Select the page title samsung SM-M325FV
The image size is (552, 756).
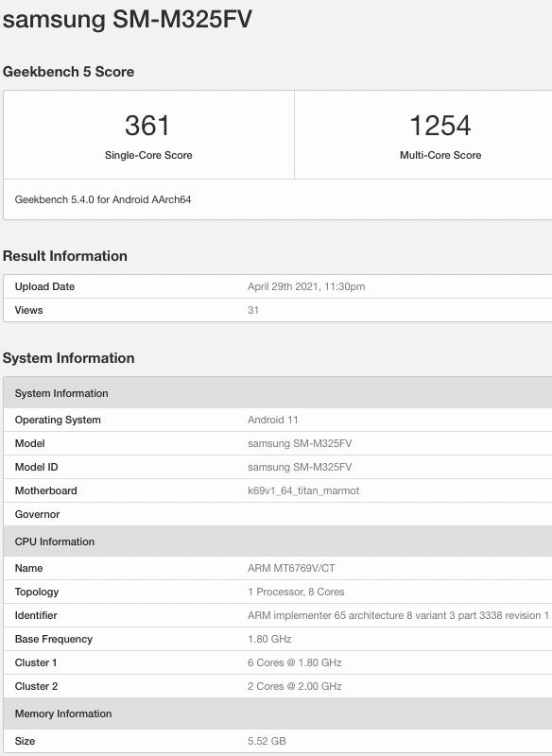pyautogui.click(x=128, y=20)
